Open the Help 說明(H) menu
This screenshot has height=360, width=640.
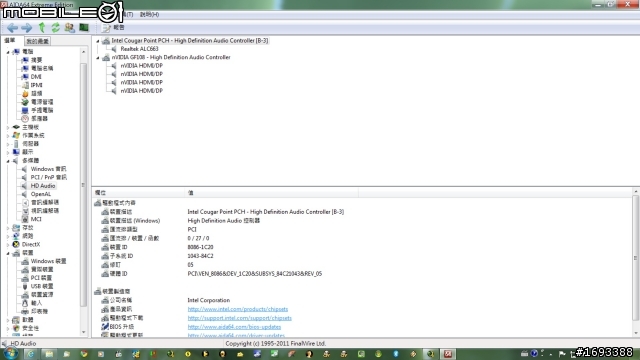coord(149,14)
